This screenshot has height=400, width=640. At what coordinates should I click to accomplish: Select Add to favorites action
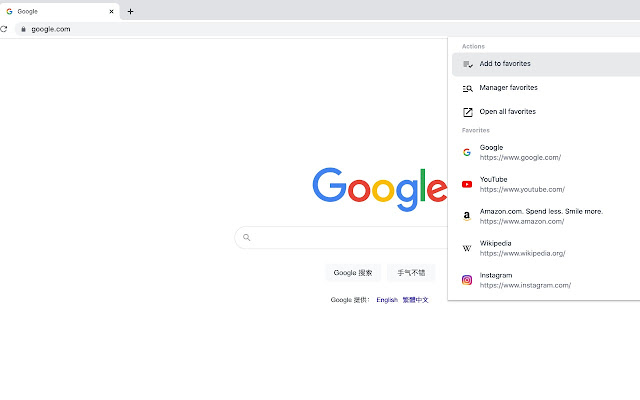click(x=546, y=64)
